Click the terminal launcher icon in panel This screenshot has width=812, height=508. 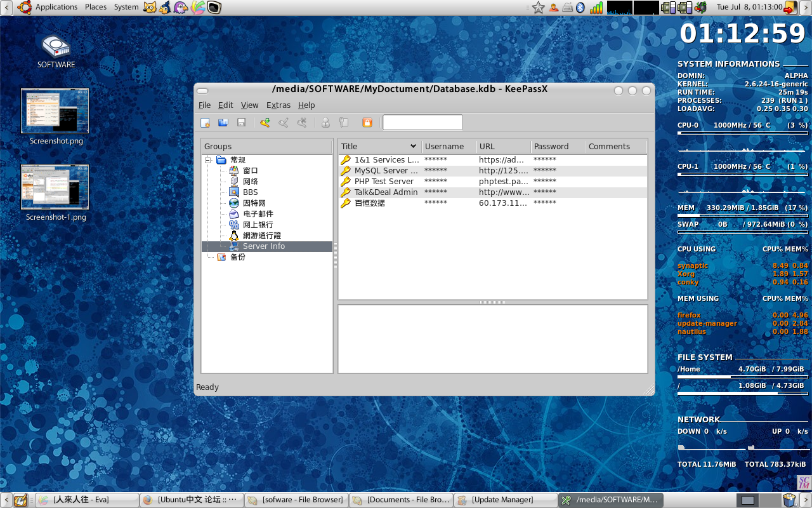(214, 8)
